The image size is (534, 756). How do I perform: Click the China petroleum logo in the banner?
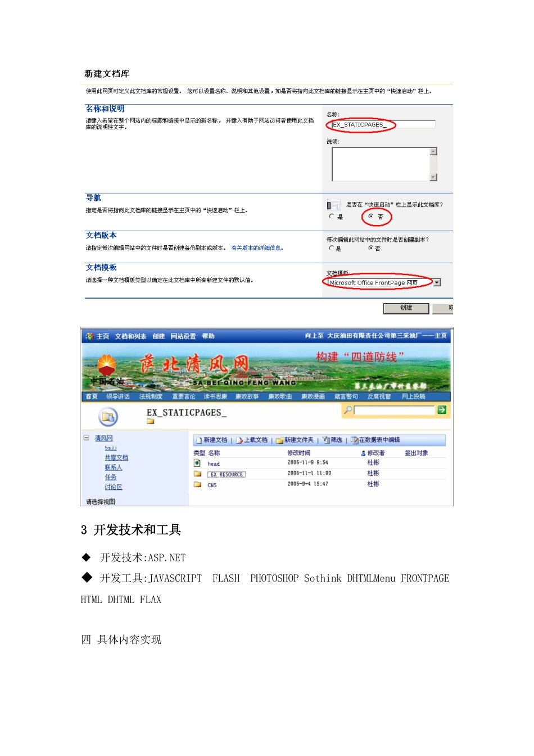[x=107, y=364]
